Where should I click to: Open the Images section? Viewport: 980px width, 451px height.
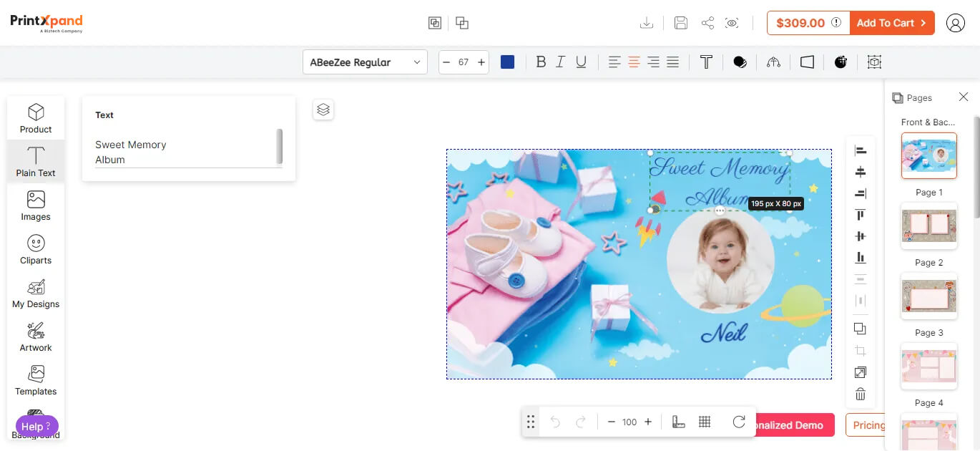click(36, 206)
